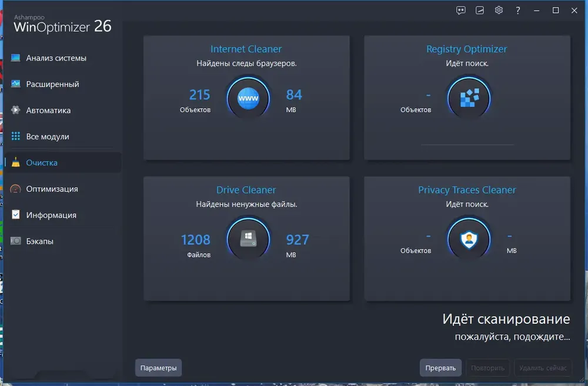Viewport: 588px width, 386px height.
Task: Click the Параметры button
Action: coord(158,368)
